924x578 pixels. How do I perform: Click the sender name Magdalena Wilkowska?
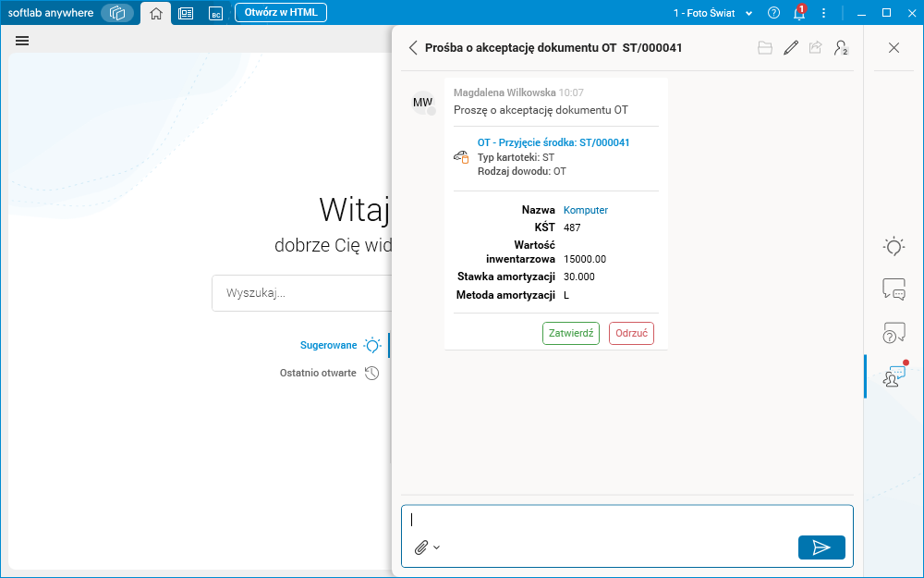tap(505, 92)
